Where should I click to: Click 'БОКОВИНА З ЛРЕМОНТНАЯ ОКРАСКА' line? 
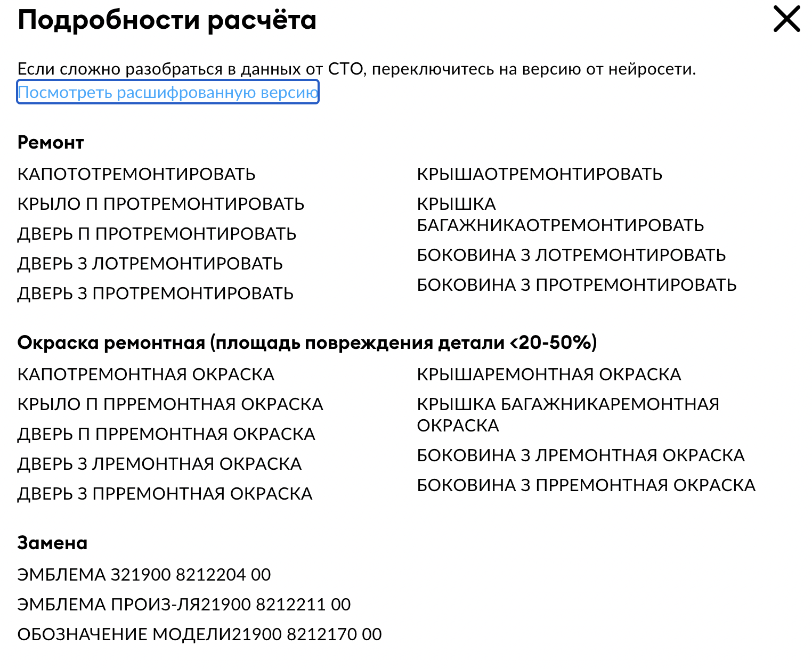(x=581, y=456)
